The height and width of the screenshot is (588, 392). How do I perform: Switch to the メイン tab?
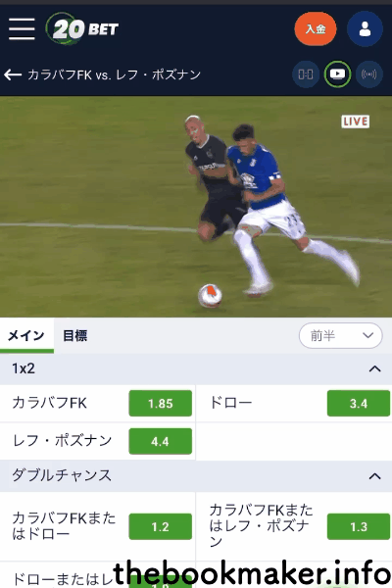coord(26,335)
